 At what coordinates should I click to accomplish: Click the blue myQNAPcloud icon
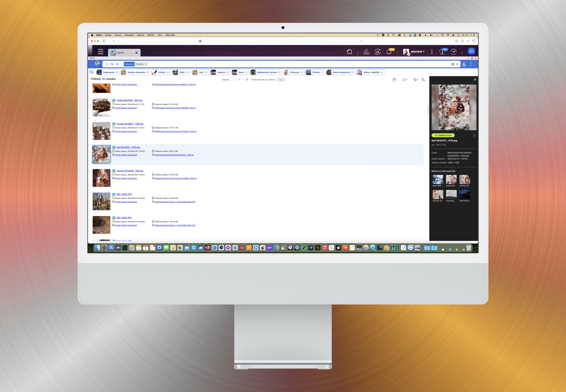point(471,52)
